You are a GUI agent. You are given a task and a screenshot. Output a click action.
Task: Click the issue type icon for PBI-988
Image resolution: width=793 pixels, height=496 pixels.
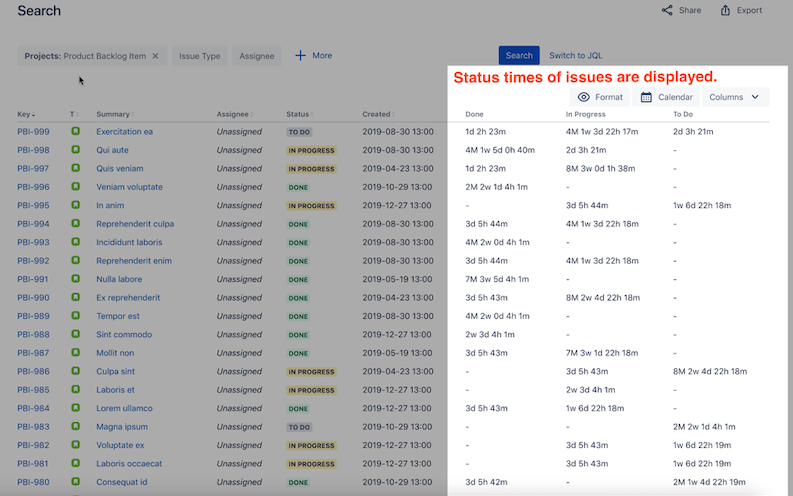click(x=75, y=334)
